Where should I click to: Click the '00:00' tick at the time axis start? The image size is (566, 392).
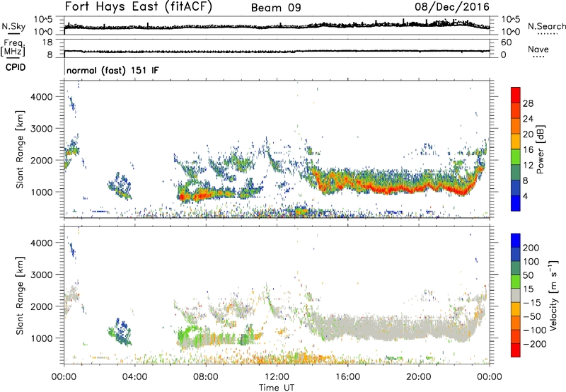click(64, 377)
